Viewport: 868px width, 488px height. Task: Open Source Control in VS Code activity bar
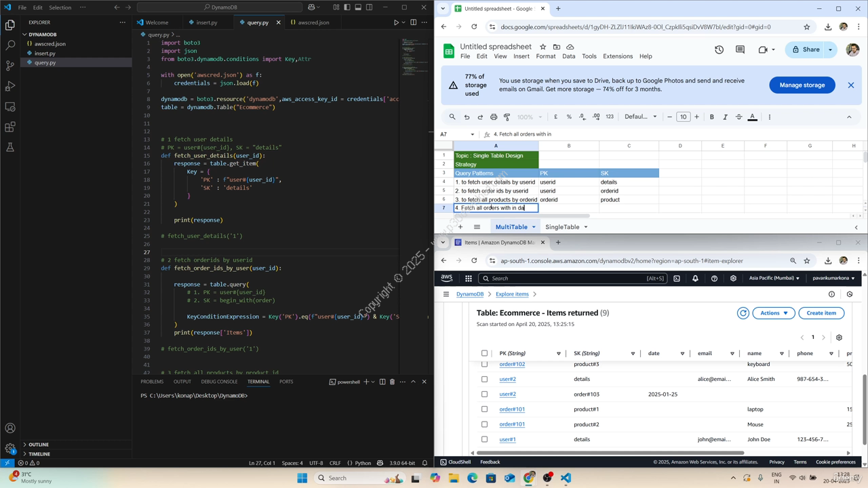[10, 66]
